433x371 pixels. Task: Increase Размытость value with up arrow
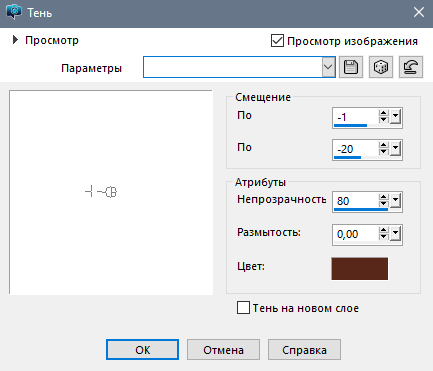click(x=384, y=231)
